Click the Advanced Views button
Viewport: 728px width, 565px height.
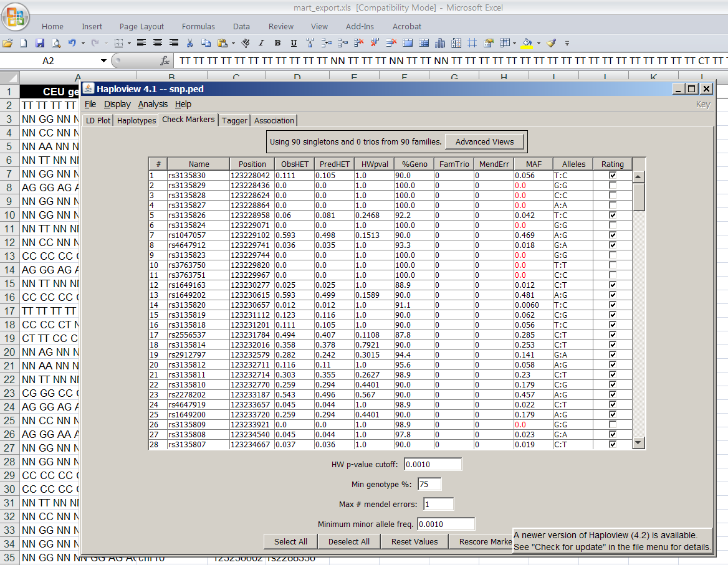coord(484,141)
